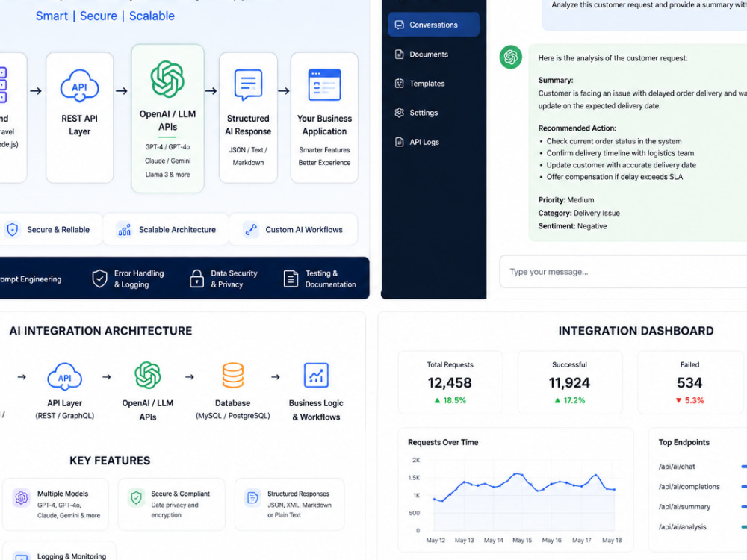Click the Total Requests 12,458 card

[x=450, y=382]
